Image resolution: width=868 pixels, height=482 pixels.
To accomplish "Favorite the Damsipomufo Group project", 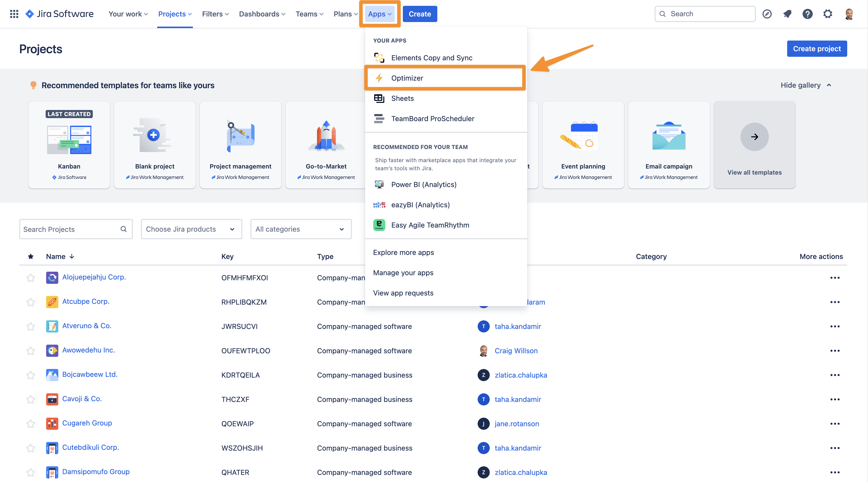I will (31, 472).
